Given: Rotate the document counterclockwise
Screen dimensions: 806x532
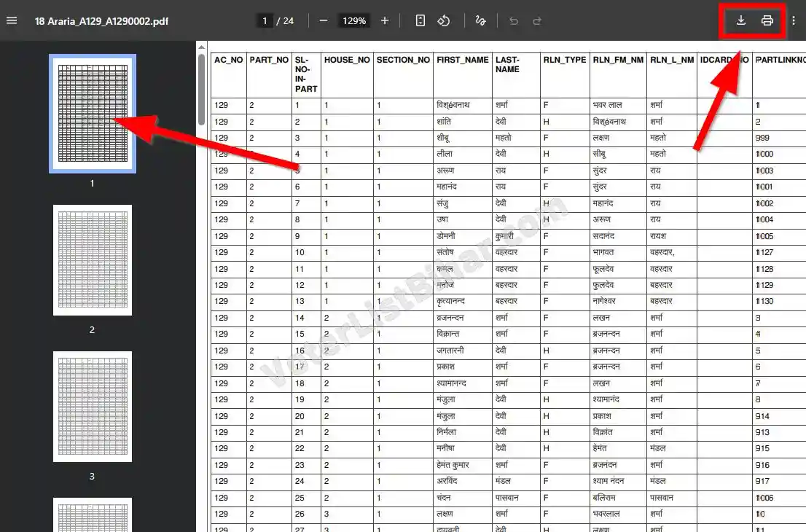Looking at the screenshot, I should coord(444,20).
